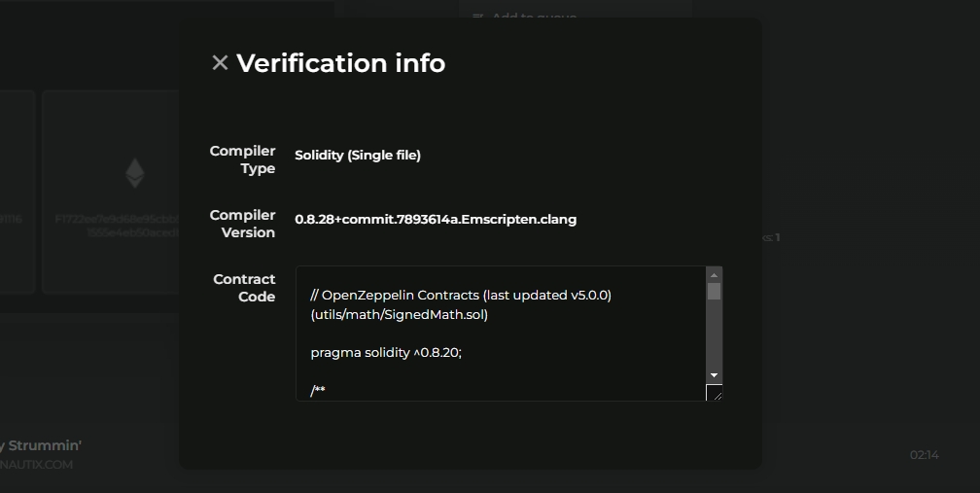Screen dimensions: 980x493
Task: Click the Contract Code scrollbar thumb
Action: [x=715, y=292]
